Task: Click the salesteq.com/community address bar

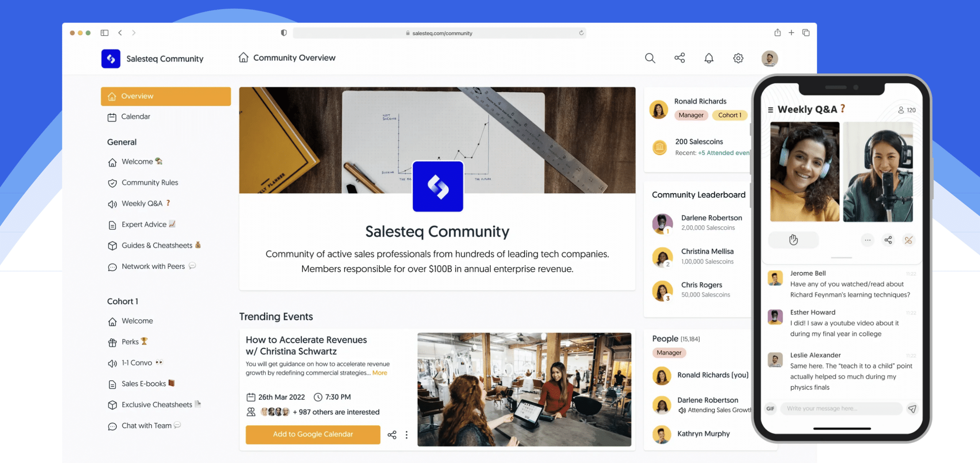Action: [439, 33]
